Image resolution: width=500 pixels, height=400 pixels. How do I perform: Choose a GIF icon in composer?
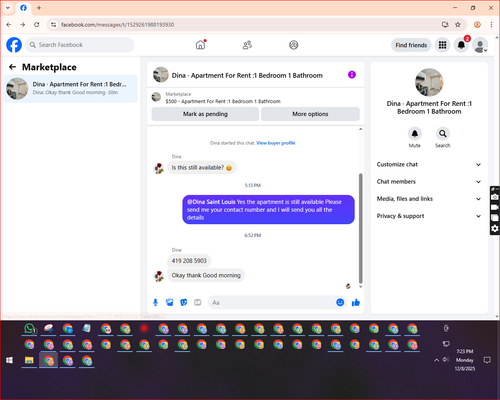(198, 302)
